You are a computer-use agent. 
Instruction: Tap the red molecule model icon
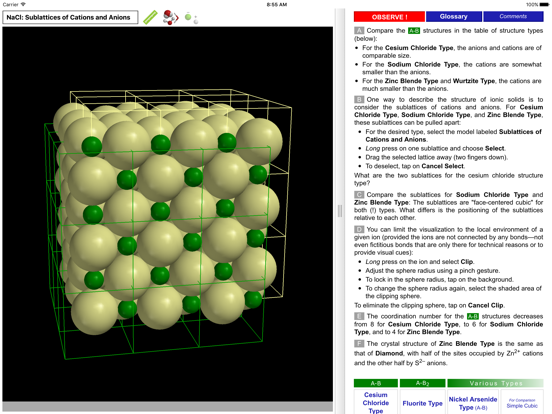[171, 17]
